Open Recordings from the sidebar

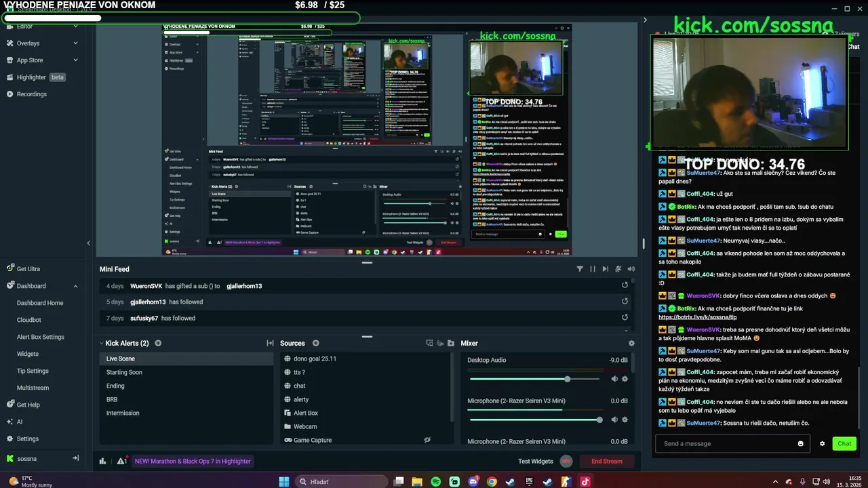tap(31, 94)
